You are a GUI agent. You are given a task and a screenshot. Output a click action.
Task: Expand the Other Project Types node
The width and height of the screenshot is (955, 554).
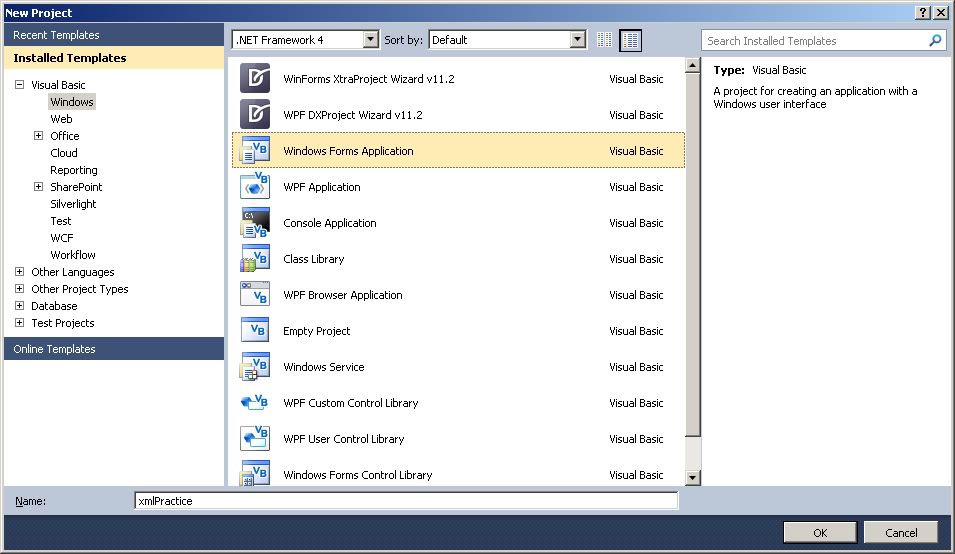tap(19, 289)
